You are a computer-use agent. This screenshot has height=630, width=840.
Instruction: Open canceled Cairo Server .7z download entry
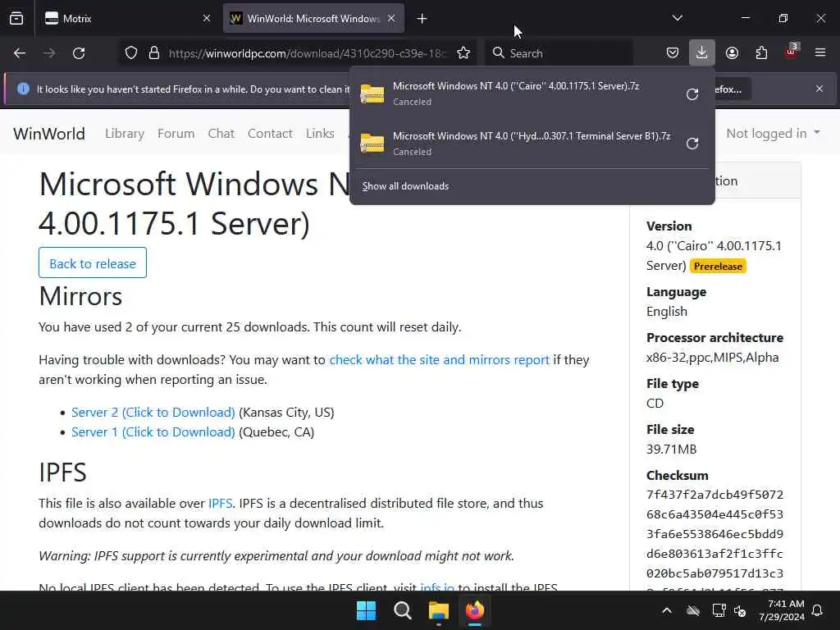tap(516, 94)
